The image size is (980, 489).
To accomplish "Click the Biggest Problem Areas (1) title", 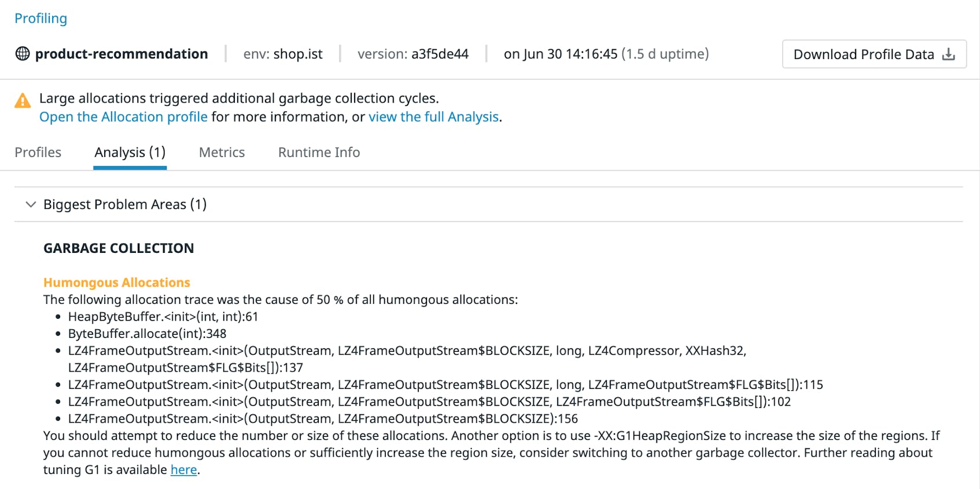I will 125,204.
